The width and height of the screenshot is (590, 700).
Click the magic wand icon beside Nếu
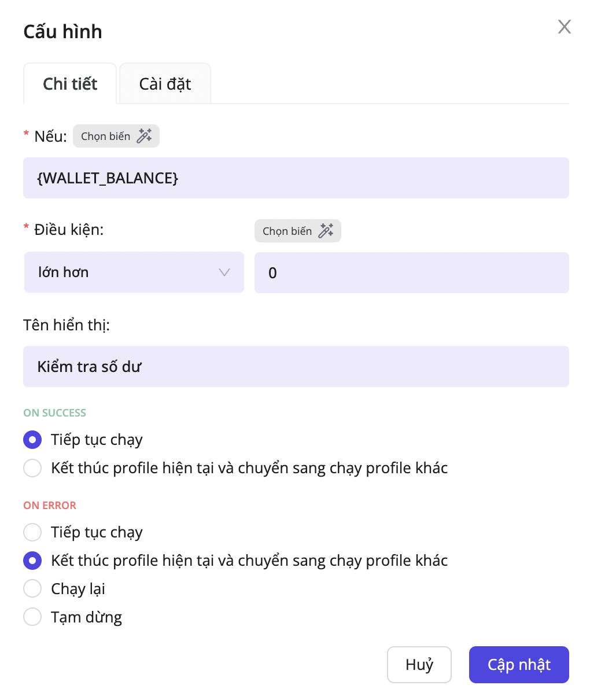pos(144,136)
